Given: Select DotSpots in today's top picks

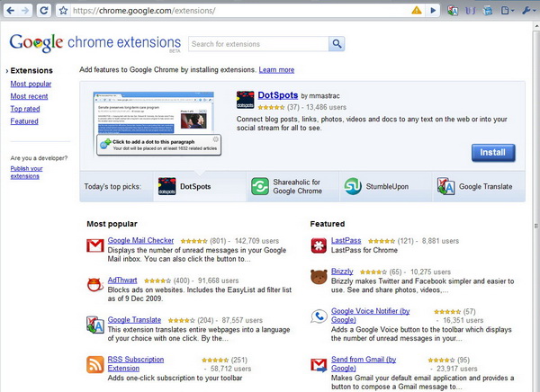Looking at the screenshot, I should click(200, 186).
